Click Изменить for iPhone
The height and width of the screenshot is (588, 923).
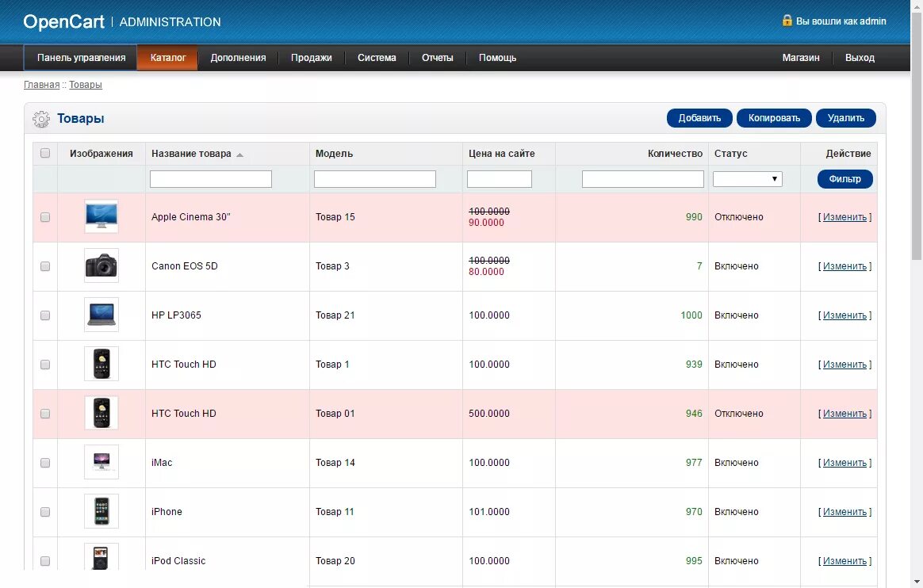[x=844, y=512]
